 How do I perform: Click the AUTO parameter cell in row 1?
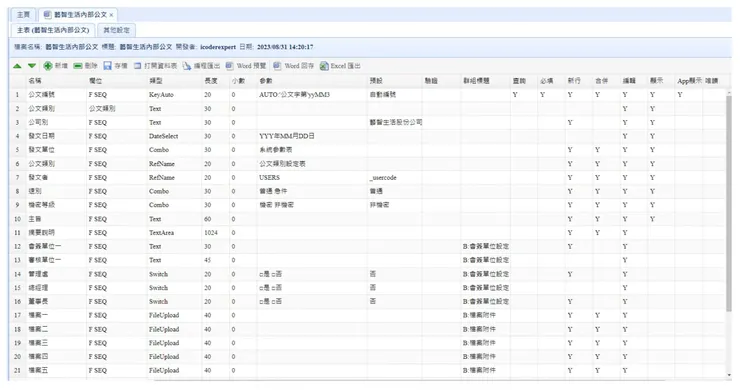pos(311,94)
